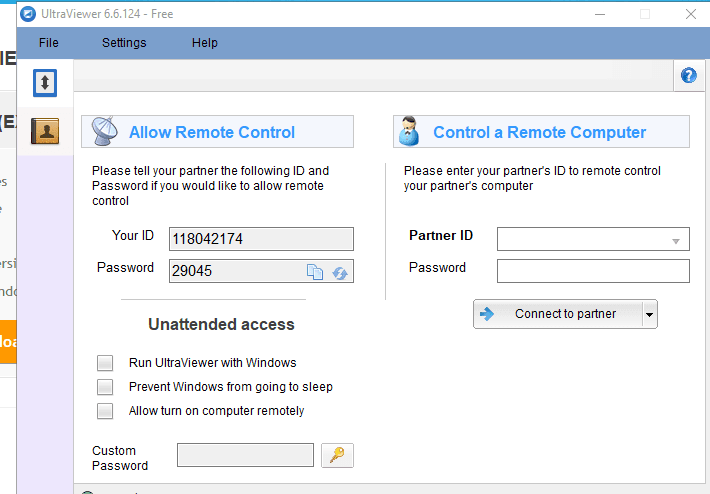Toggle Allow turn on computer remotely
Image resolution: width=710 pixels, height=494 pixels.
pyautogui.click(x=105, y=411)
